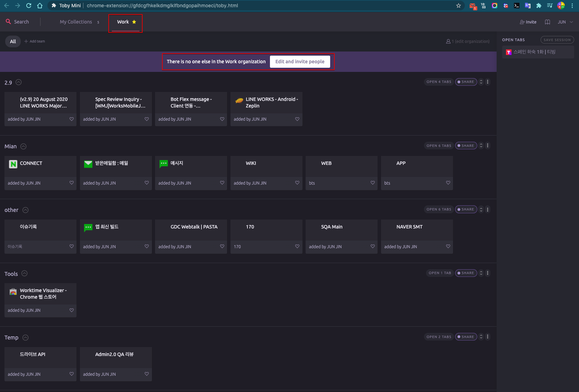Bookmark this page with star icon
Screen dimensions: 579x392
pyautogui.click(x=459, y=6)
